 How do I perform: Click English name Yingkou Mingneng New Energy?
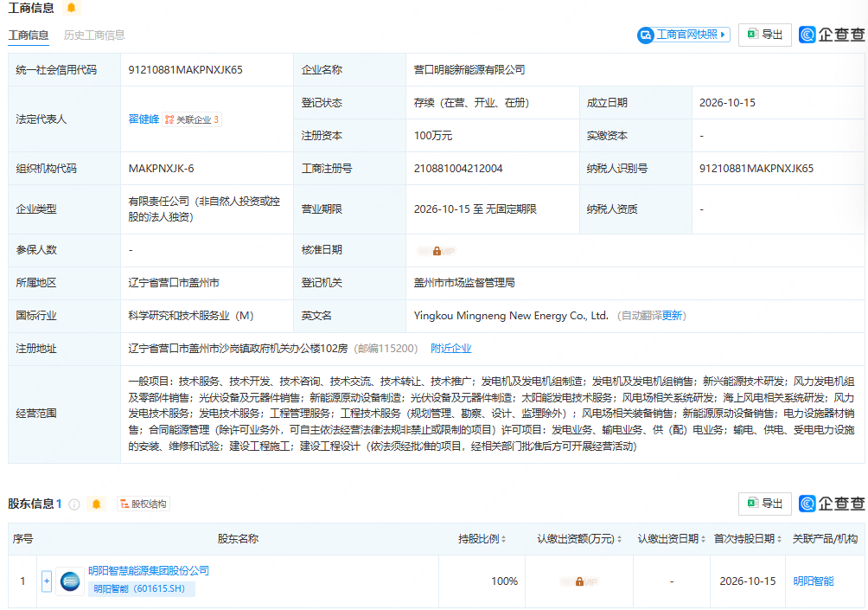pos(511,316)
